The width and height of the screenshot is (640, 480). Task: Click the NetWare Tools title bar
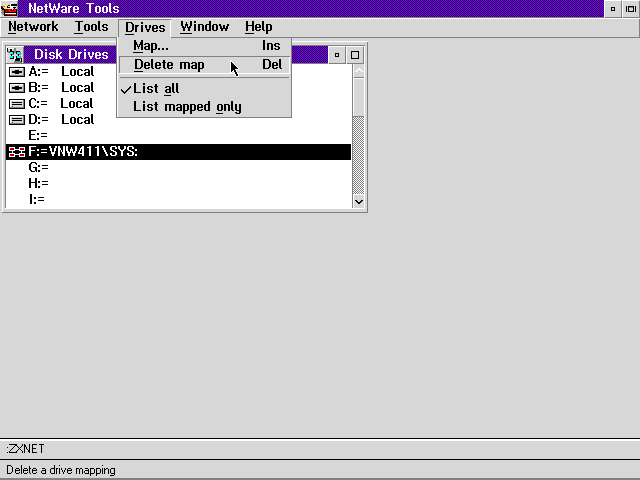coord(310,9)
